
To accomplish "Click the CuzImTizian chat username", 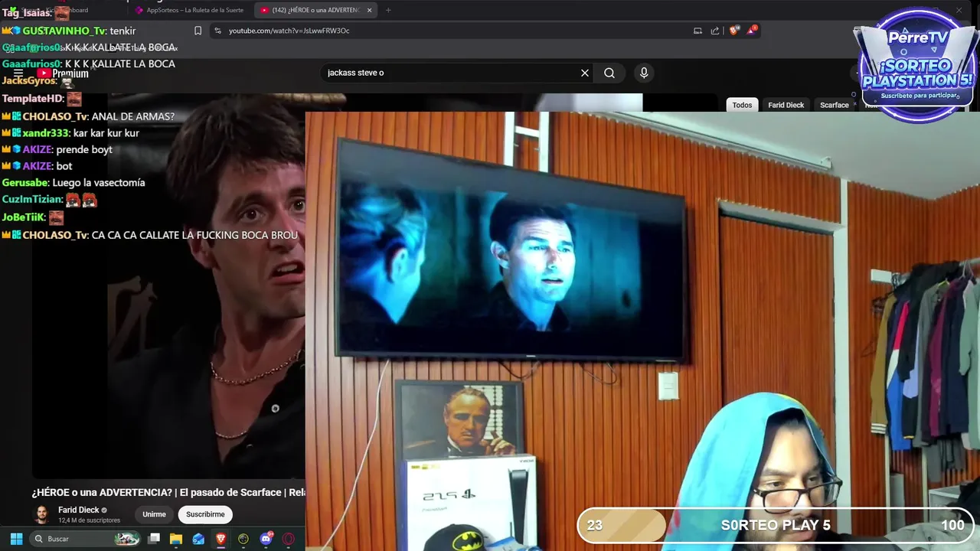I will (31, 200).
